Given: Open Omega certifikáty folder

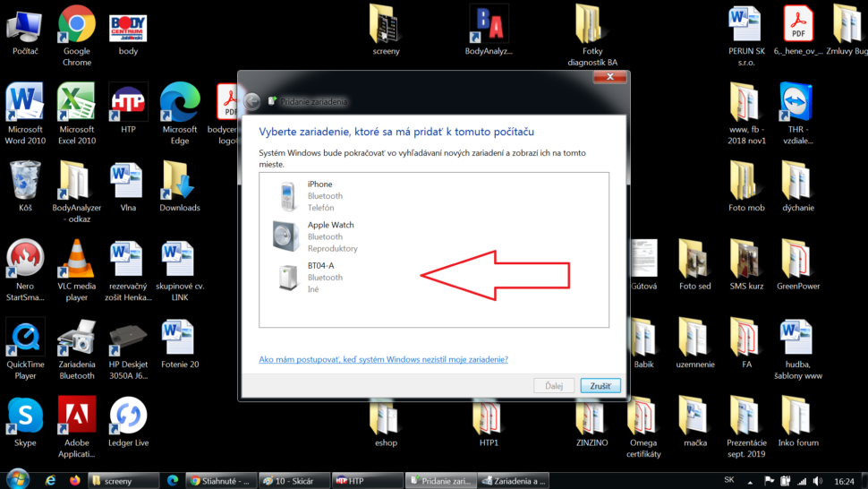Looking at the screenshot, I should click(x=642, y=427).
